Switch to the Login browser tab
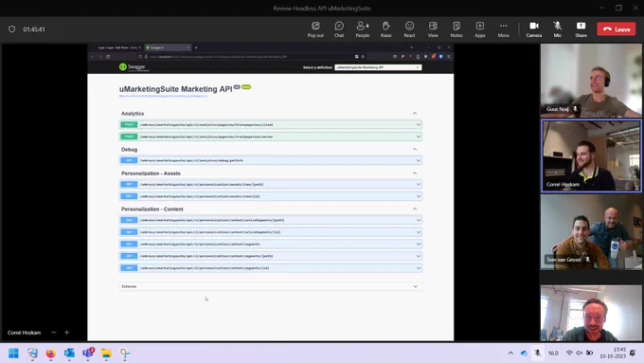The width and height of the screenshot is (644, 363). tap(118, 47)
